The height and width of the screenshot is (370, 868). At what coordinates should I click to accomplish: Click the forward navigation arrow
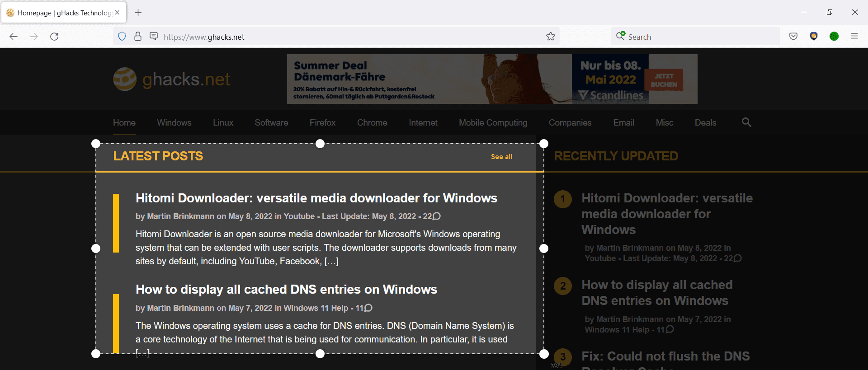coord(34,37)
